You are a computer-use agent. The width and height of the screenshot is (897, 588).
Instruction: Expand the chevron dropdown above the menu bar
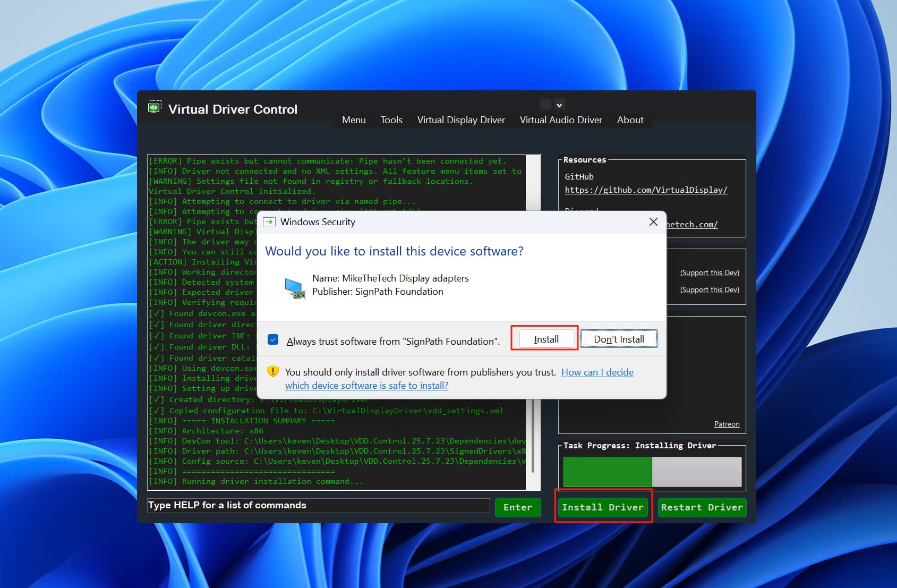pyautogui.click(x=559, y=105)
